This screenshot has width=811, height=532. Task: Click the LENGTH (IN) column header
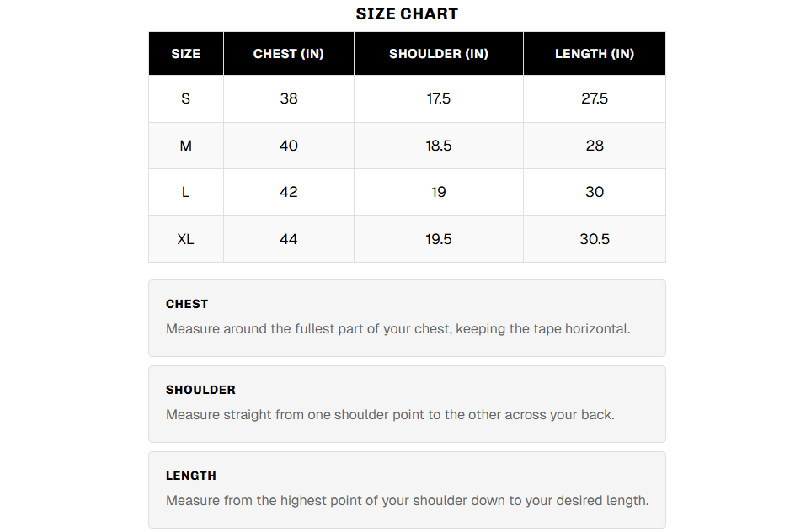click(x=594, y=54)
